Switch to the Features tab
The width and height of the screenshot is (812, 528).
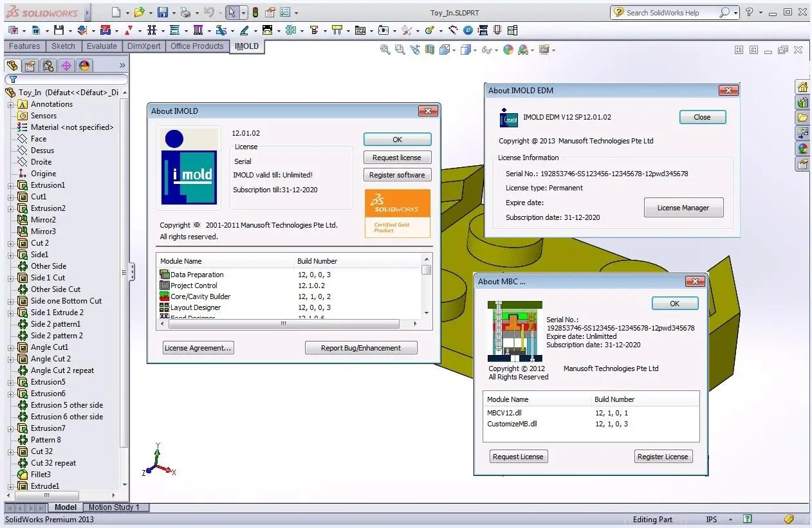[24, 46]
